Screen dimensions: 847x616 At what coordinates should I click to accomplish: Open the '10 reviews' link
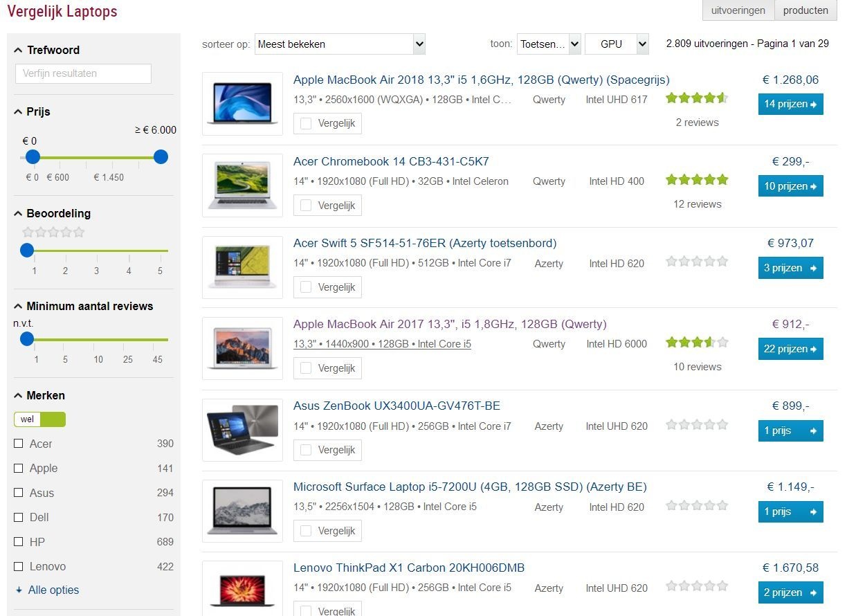[698, 367]
